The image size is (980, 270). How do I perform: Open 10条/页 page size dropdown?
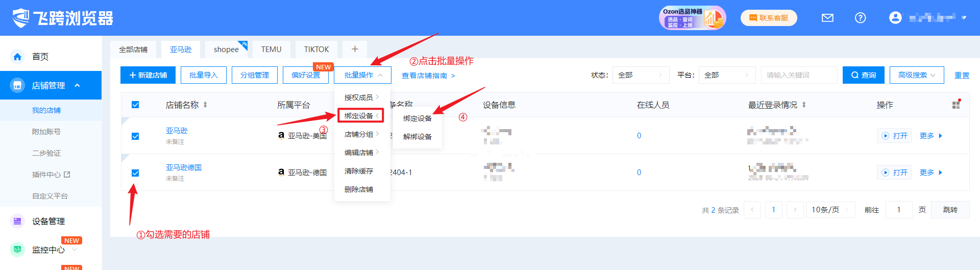(830, 210)
